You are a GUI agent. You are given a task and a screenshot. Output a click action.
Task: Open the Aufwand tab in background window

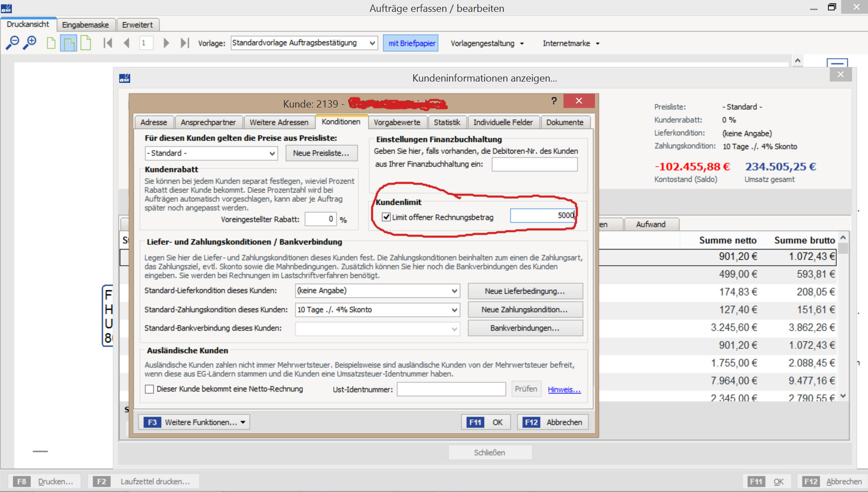[651, 224]
